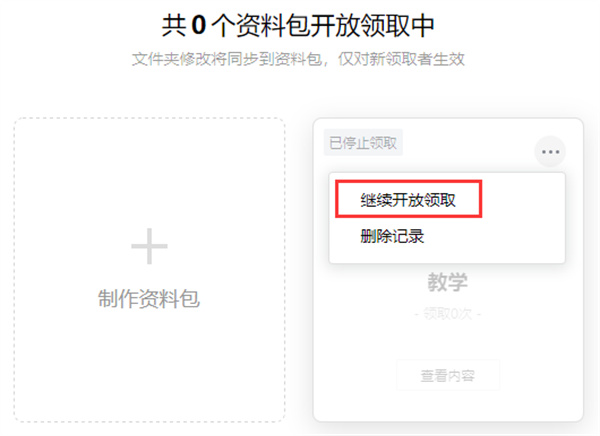Click empty space below 删除记录 in popup
The image size is (600, 436).
pyautogui.click(x=447, y=254)
